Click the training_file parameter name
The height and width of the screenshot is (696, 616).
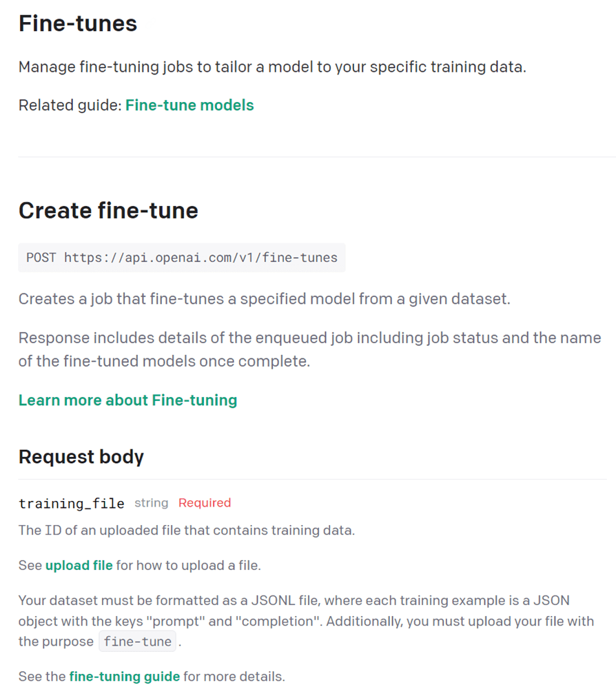point(72,504)
